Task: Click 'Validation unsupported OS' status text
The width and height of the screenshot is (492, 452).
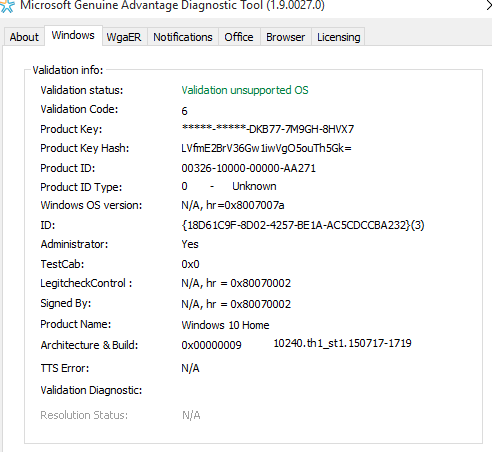Action: pyautogui.click(x=245, y=90)
